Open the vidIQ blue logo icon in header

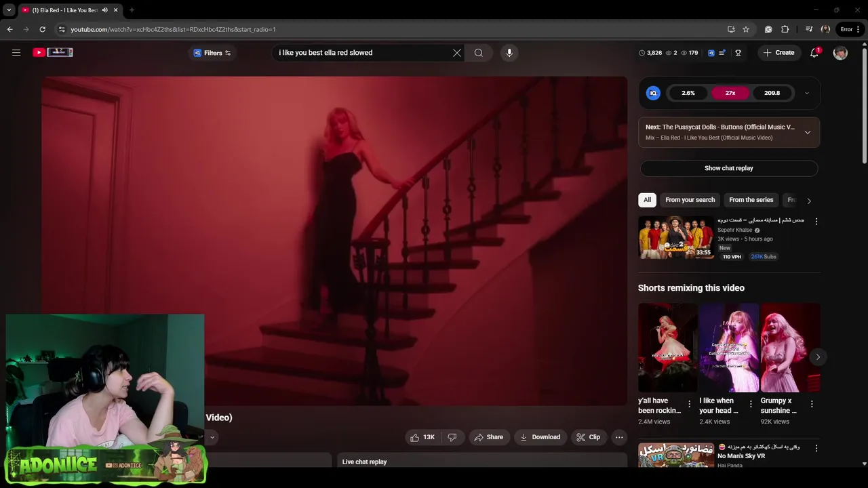click(x=711, y=53)
